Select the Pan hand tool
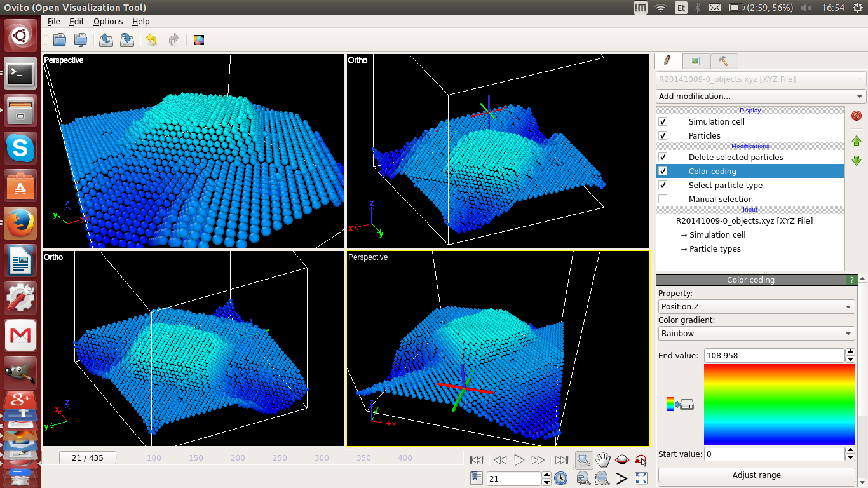Viewport: 868px width, 488px height. pos(602,459)
